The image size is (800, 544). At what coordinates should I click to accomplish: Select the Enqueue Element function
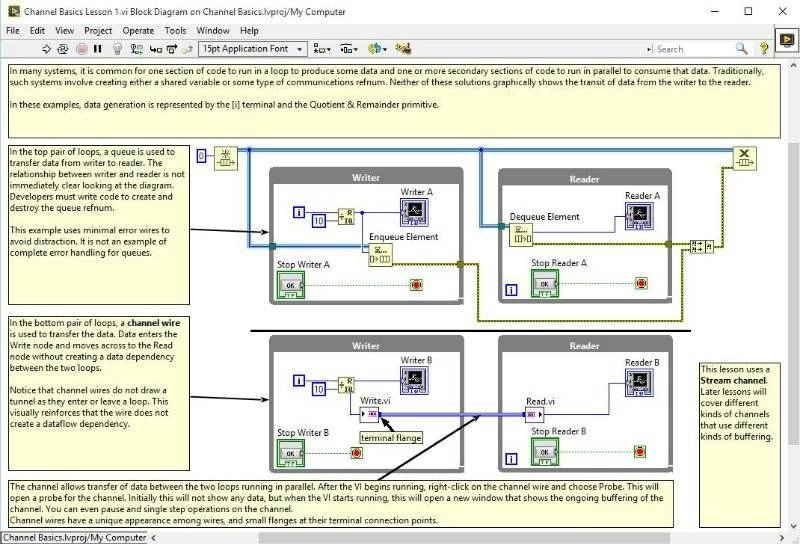coord(380,255)
